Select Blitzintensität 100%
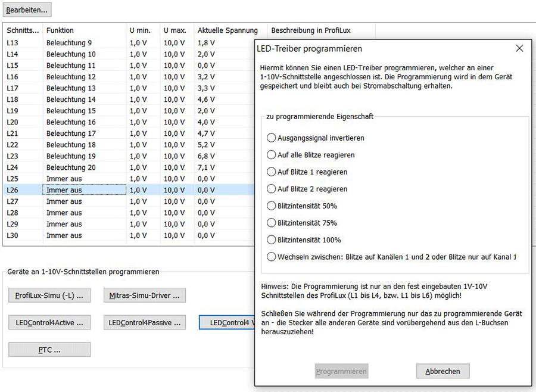Viewport: 536px width, 392px height. [272, 239]
